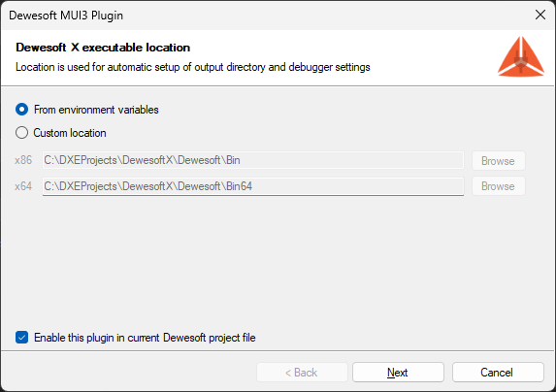Click the From environment variables label text
This screenshot has width=556, height=392.
pos(96,110)
